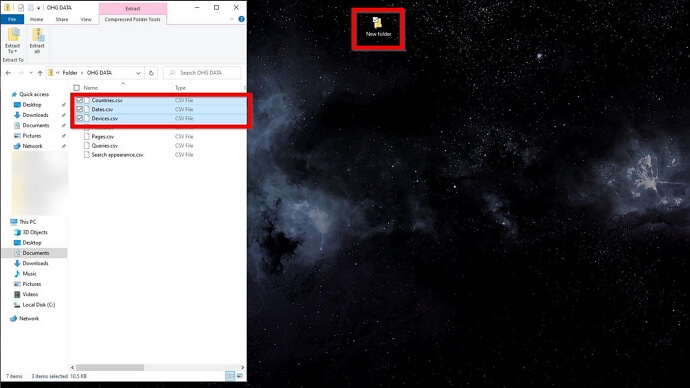Image resolution: width=690 pixels, height=388 pixels.
Task: Click the magnifier icon in search box
Action: 172,73
